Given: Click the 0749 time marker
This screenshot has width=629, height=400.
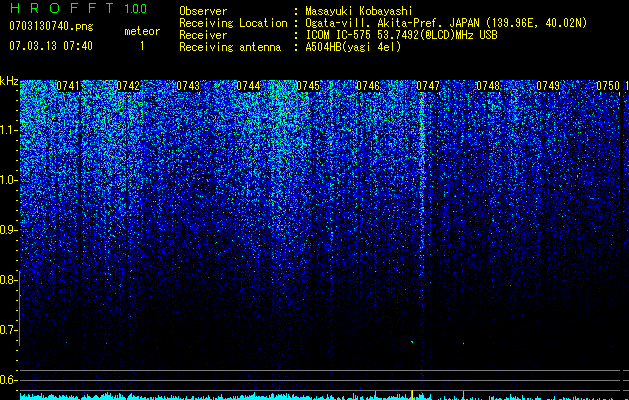Looking at the screenshot, I should pos(548,86).
